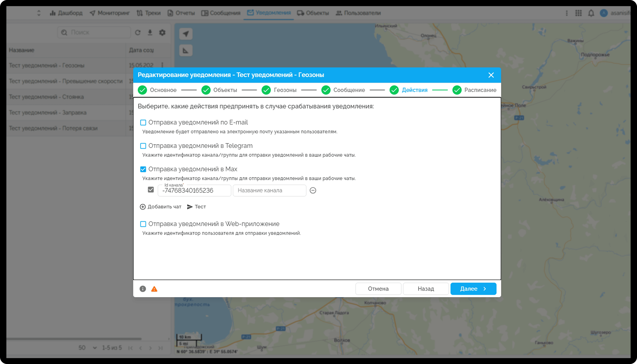This screenshot has height=364, width=637.
Task: Expand the top-left up/down selector
Action: point(39,13)
